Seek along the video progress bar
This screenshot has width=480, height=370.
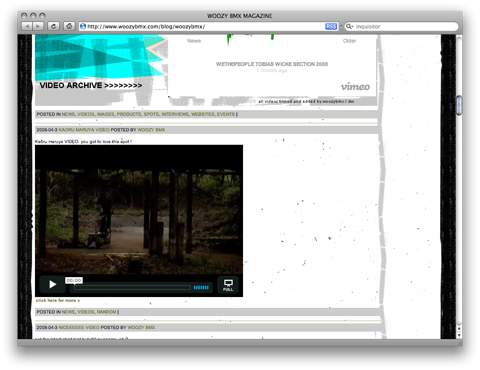tap(132, 287)
